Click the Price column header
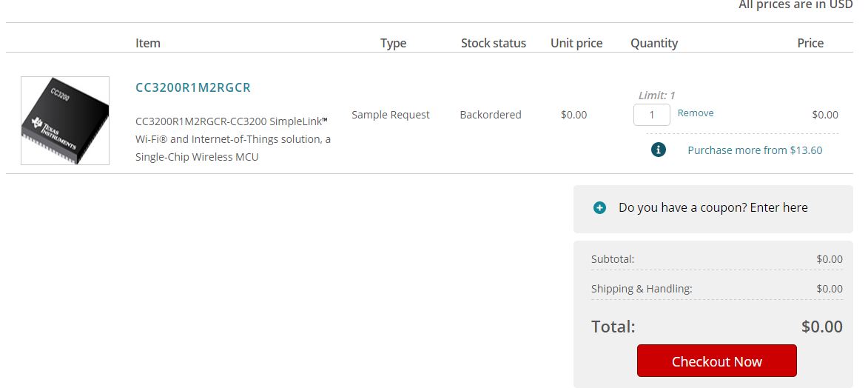This screenshot has height=388, width=868. 810,43
